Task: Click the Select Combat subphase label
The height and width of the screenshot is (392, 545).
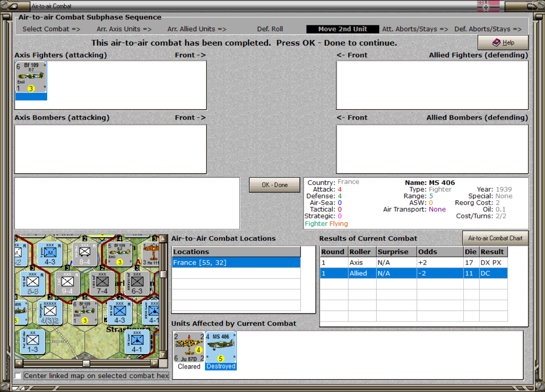Action: pos(51,29)
